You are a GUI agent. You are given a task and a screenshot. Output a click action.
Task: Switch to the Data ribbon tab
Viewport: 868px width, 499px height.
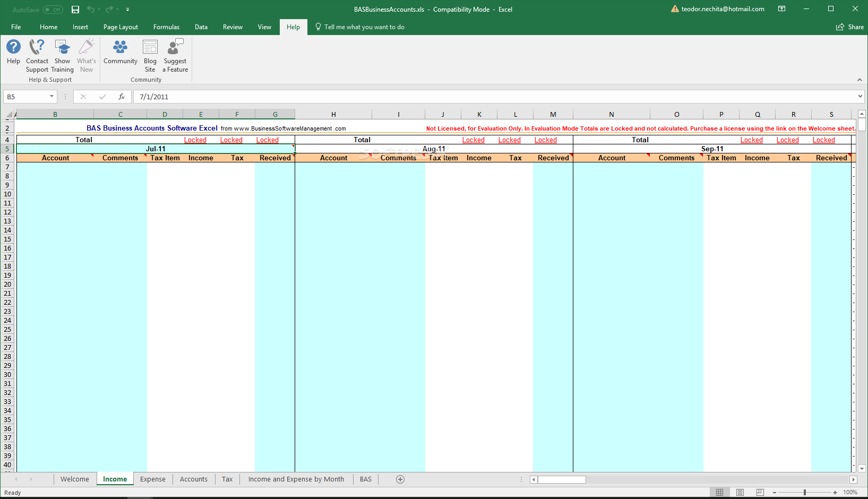pos(201,27)
